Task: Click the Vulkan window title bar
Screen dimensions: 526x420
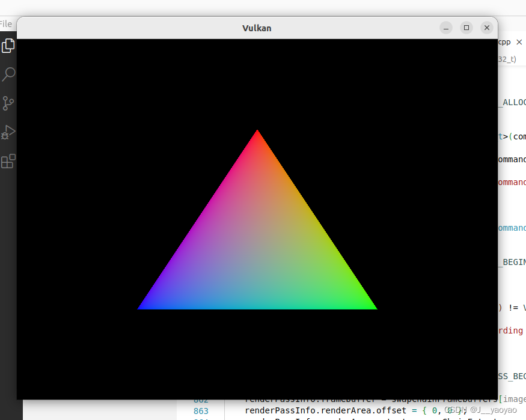Action: [257, 28]
